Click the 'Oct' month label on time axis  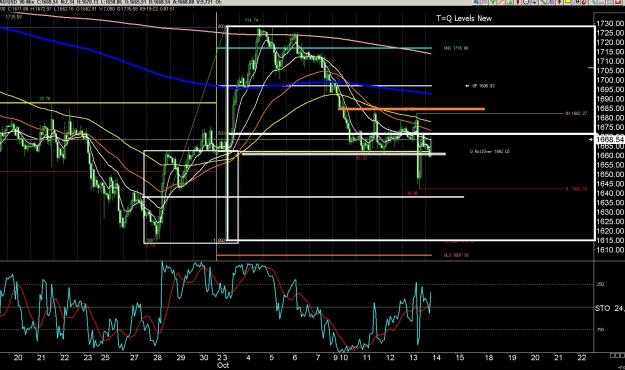[x=223, y=365]
